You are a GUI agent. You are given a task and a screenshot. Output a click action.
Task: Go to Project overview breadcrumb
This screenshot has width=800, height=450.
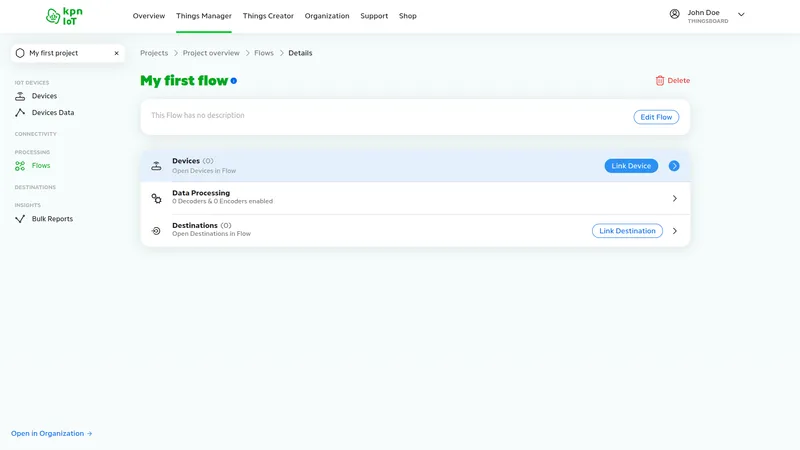click(211, 53)
